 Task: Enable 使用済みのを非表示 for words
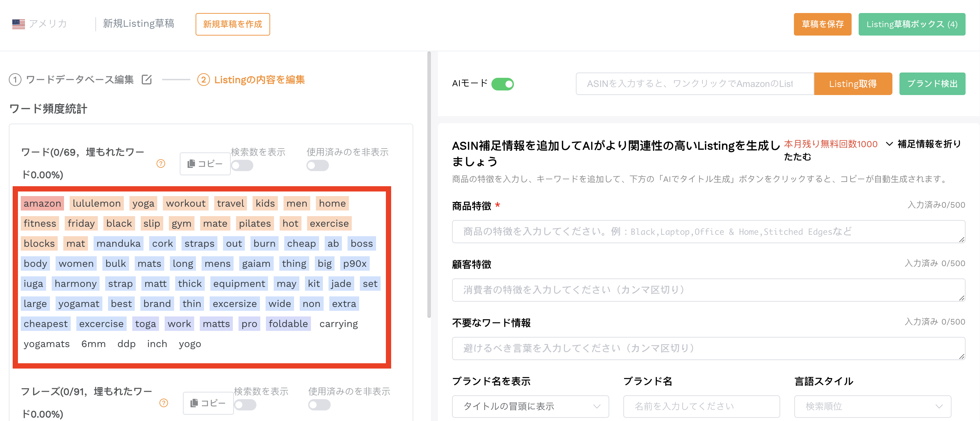[318, 165]
